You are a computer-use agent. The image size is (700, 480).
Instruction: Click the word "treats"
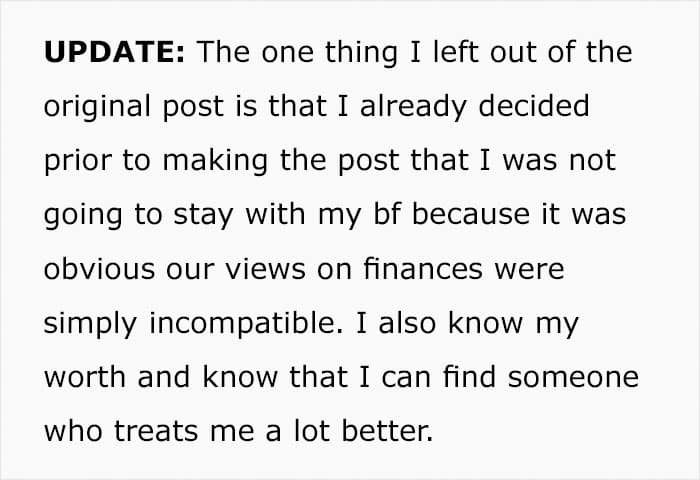click(x=156, y=432)
